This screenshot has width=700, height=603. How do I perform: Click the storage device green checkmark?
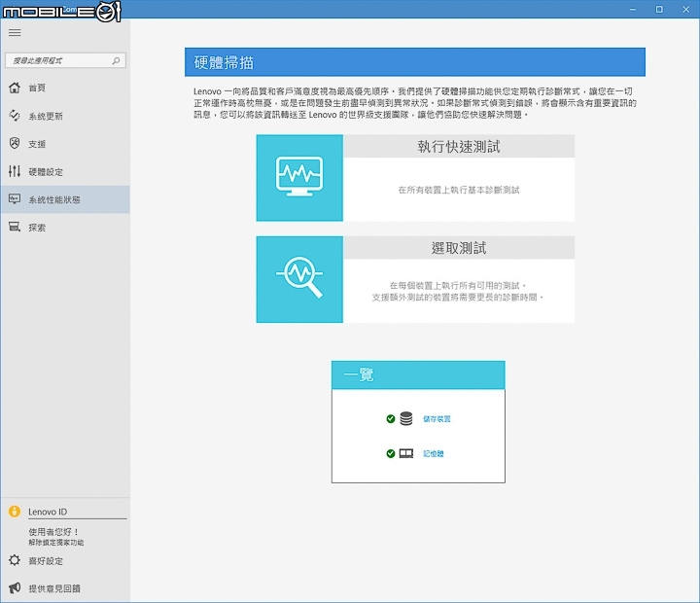pos(391,418)
